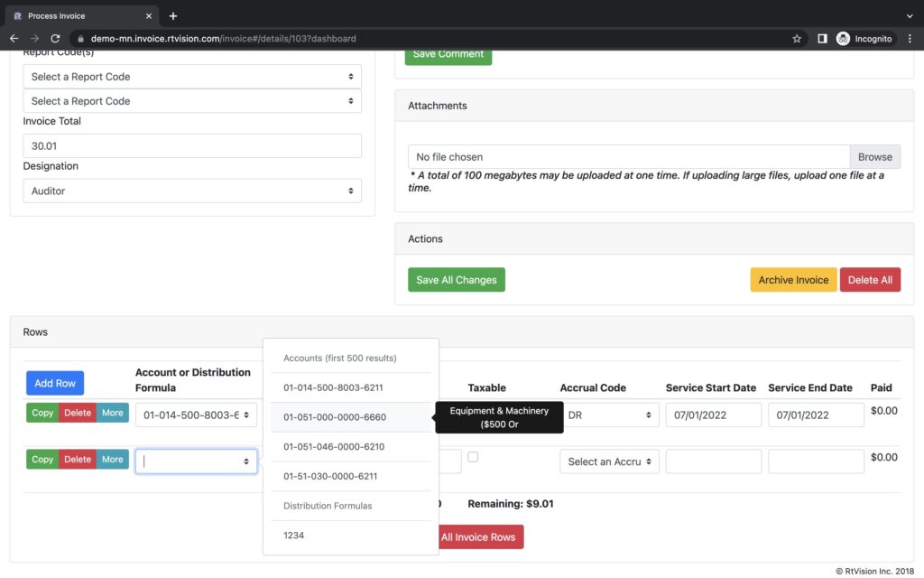The width and height of the screenshot is (924, 578).
Task: Click the side panel icon in the toolbar
Action: click(x=822, y=38)
